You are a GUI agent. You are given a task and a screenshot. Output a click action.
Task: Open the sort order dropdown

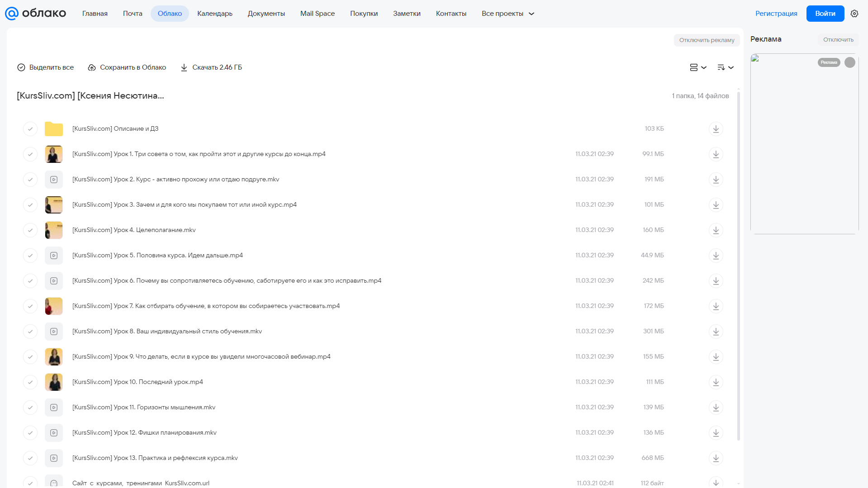point(725,67)
